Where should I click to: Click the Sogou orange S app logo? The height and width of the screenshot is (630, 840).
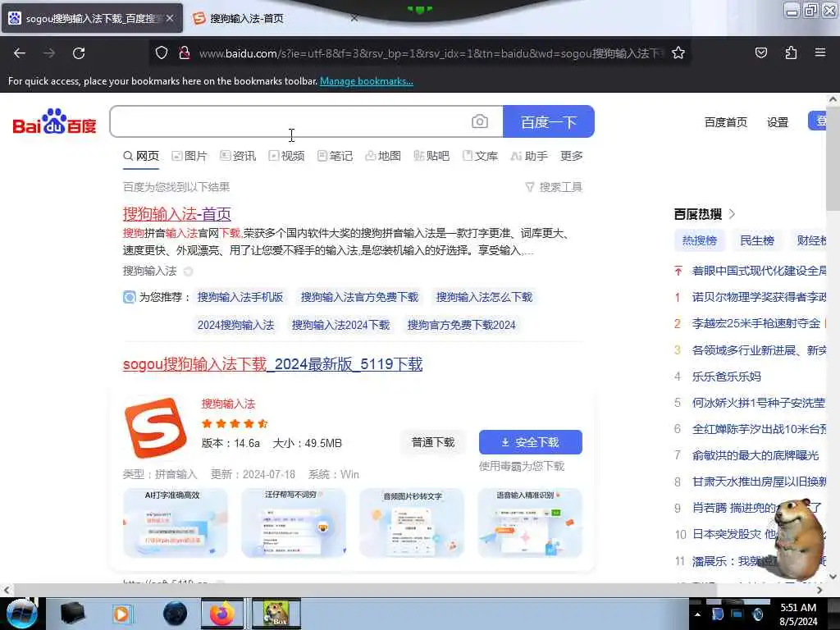pyautogui.click(x=155, y=427)
